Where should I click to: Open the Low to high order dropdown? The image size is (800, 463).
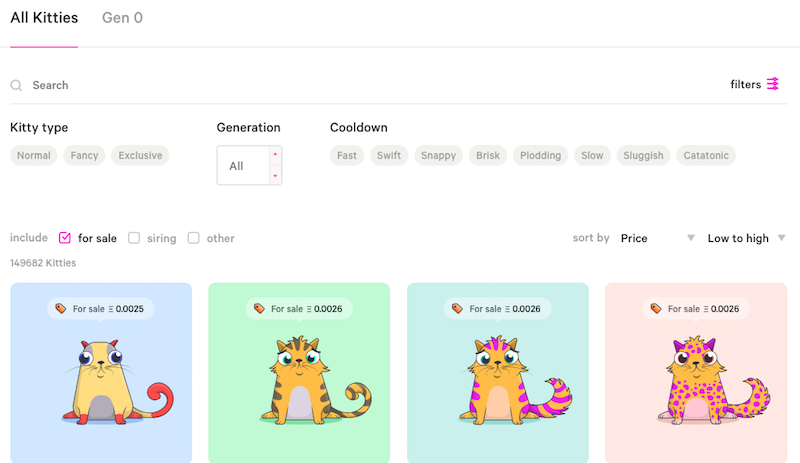(746, 238)
